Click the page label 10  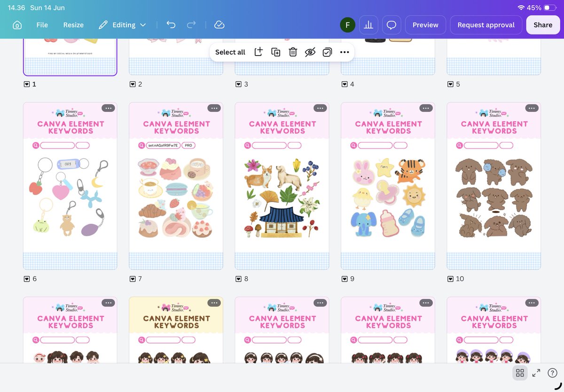click(460, 279)
